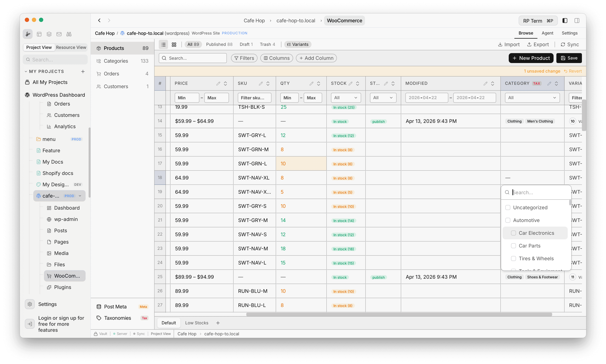Check the Uncategorized option in the category popup
The width and height of the screenshot is (606, 364).
508,207
